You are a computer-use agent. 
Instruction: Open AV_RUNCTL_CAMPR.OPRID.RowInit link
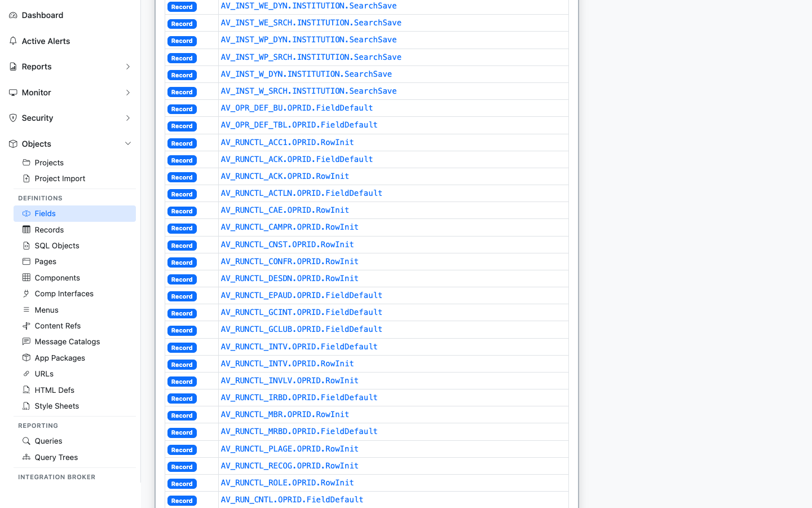pyautogui.click(x=290, y=227)
